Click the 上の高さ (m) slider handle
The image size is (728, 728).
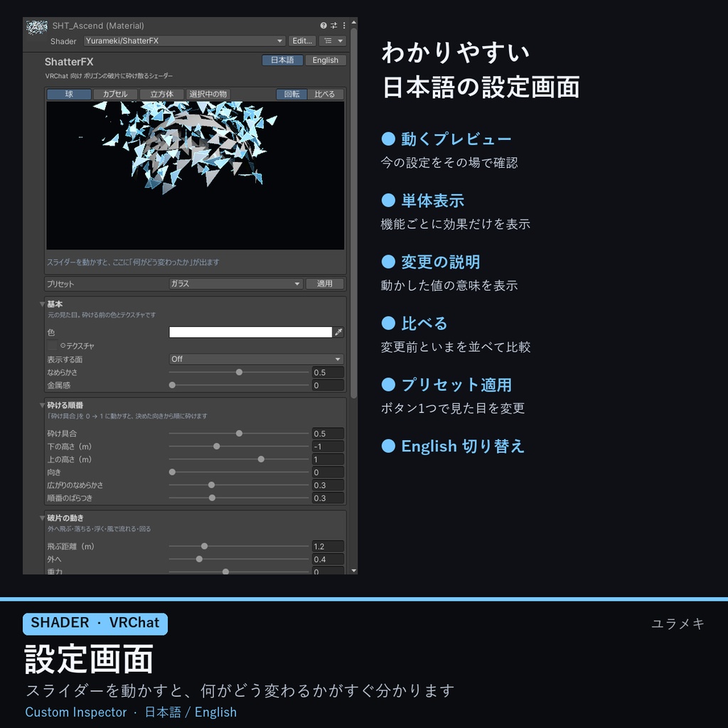tap(262, 459)
